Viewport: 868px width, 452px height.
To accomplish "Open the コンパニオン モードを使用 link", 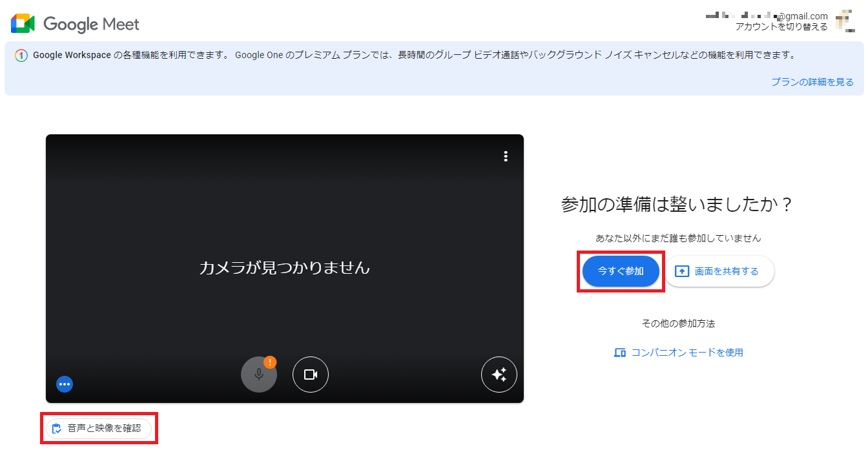I will point(687,353).
